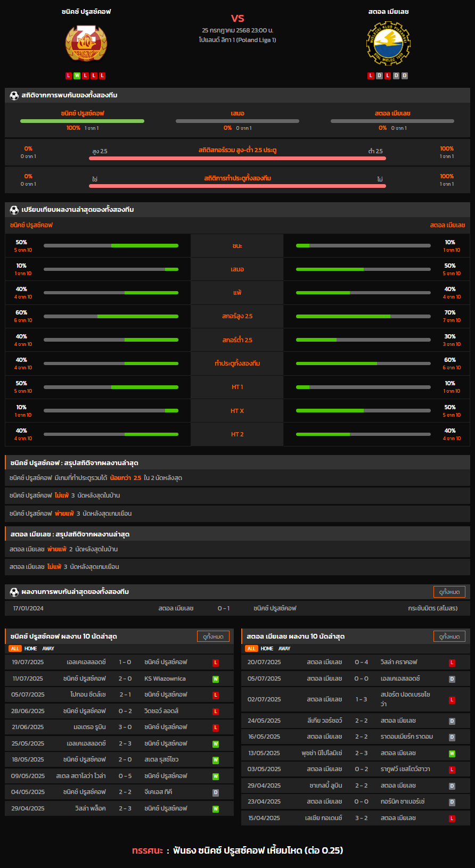Screen dimensions: 475x868
Task: Click the soccer ball icon beside เปรียบเทียบผลงานล่าสุดของทั้งสองทีม
Action: click(14, 210)
